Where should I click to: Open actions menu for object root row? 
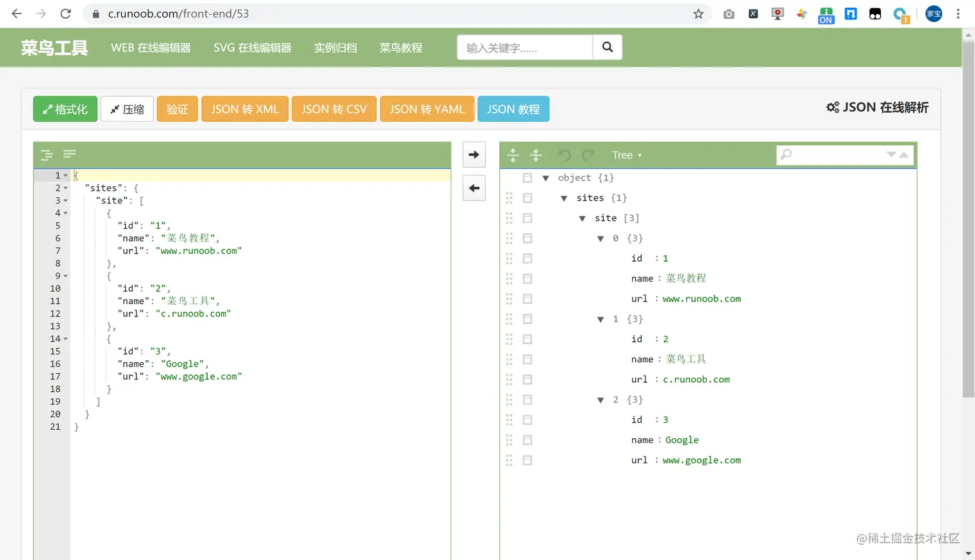coord(527,178)
